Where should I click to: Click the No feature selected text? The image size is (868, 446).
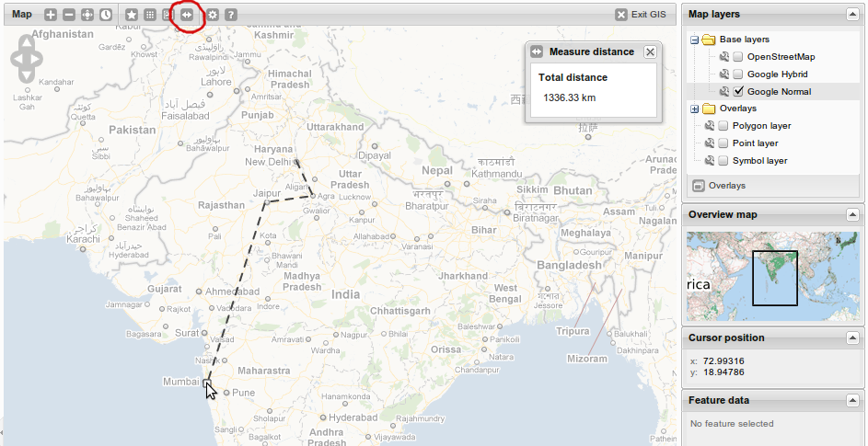pos(731,423)
